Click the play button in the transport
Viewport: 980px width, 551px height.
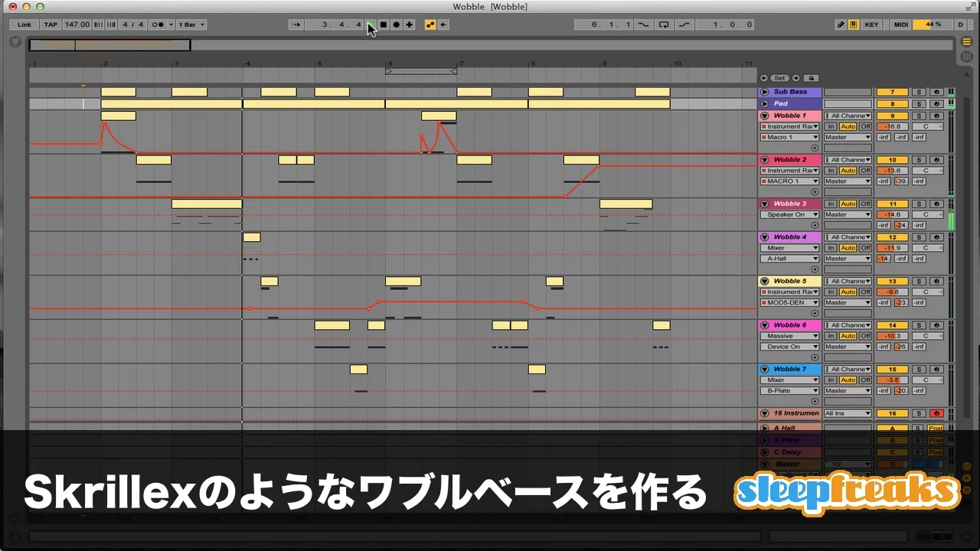coord(371,24)
